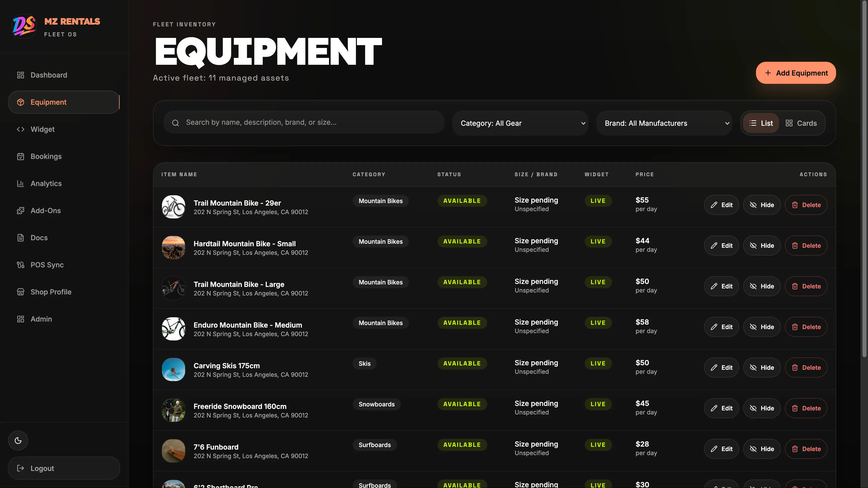Open the POS Sync section
The height and width of the screenshot is (488, 868).
coord(47,265)
